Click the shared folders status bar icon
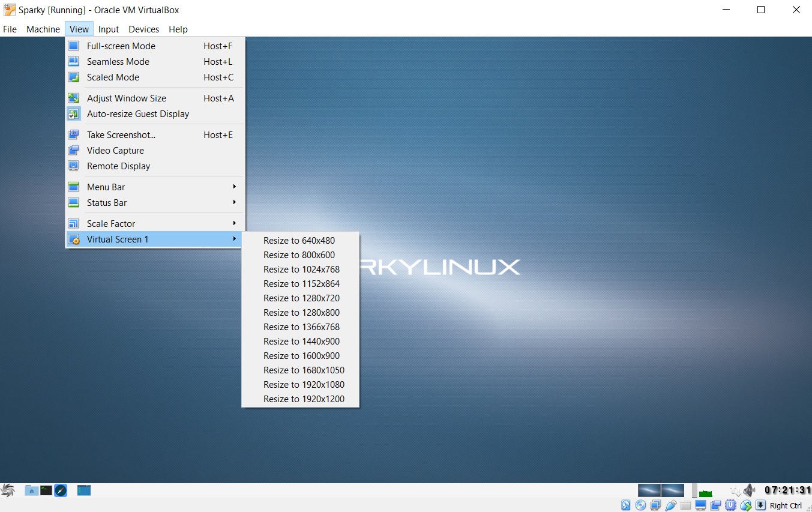This screenshot has width=812, height=512. click(685, 505)
